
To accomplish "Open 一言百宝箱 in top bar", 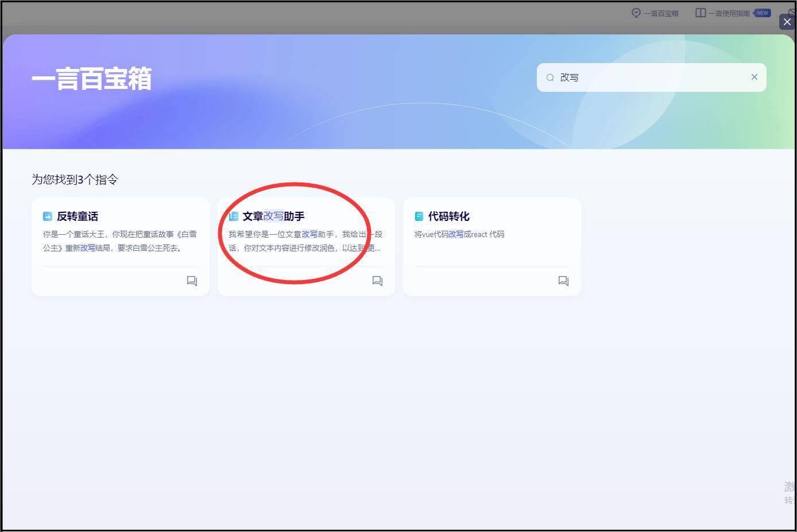I will (x=655, y=13).
